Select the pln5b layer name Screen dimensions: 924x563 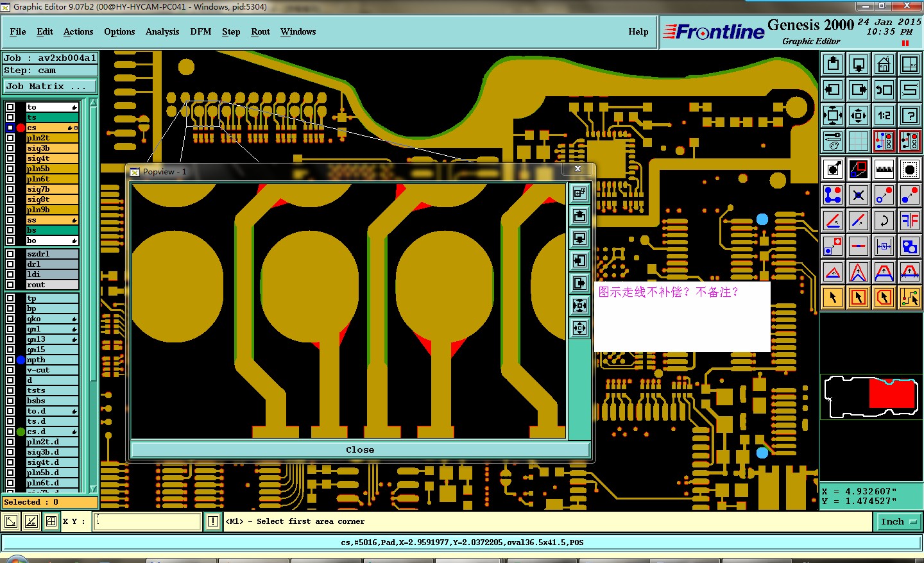(x=53, y=169)
